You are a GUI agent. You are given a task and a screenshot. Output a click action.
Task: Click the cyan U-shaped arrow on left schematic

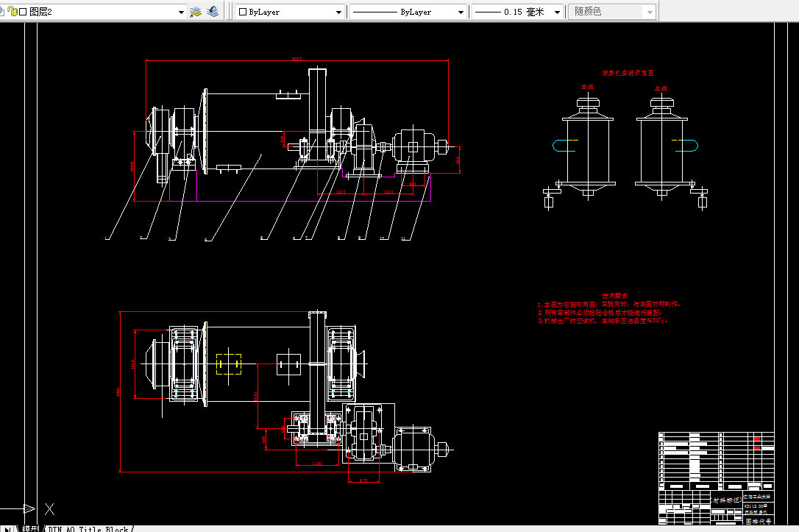(564, 146)
